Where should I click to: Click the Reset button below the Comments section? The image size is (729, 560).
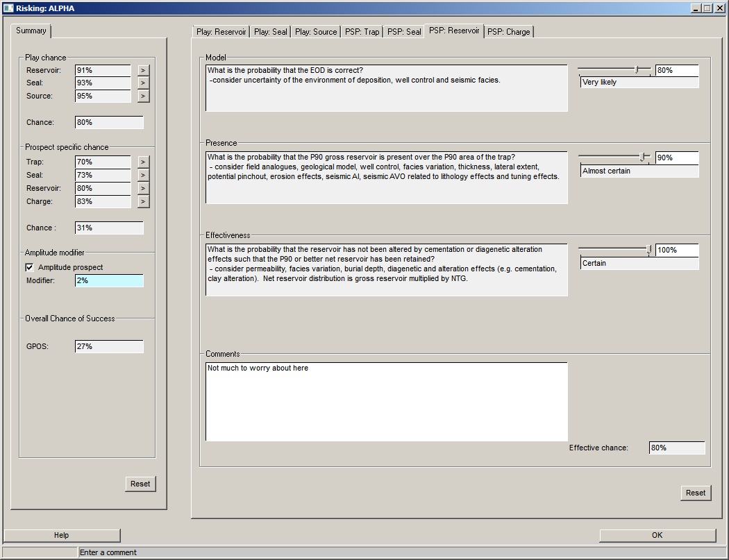point(695,493)
